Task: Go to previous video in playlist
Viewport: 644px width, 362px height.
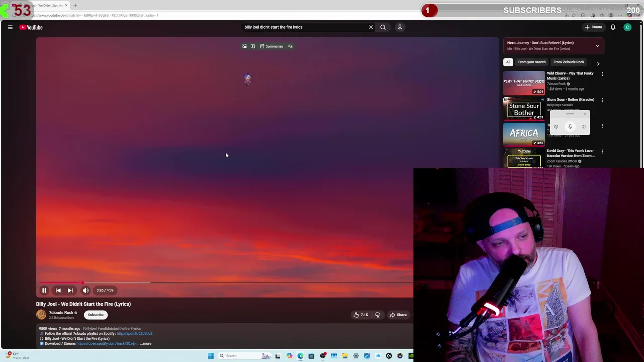Action: pyautogui.click(x=58, y=290)
